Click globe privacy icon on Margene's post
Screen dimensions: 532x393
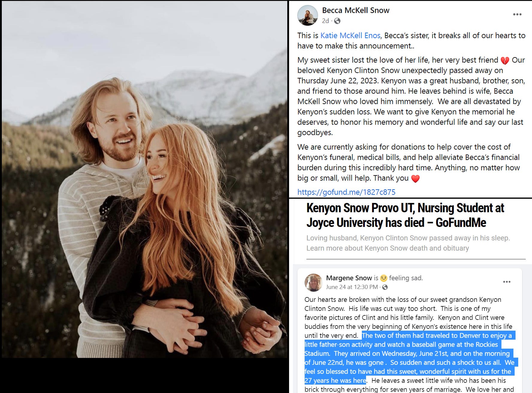385,287
